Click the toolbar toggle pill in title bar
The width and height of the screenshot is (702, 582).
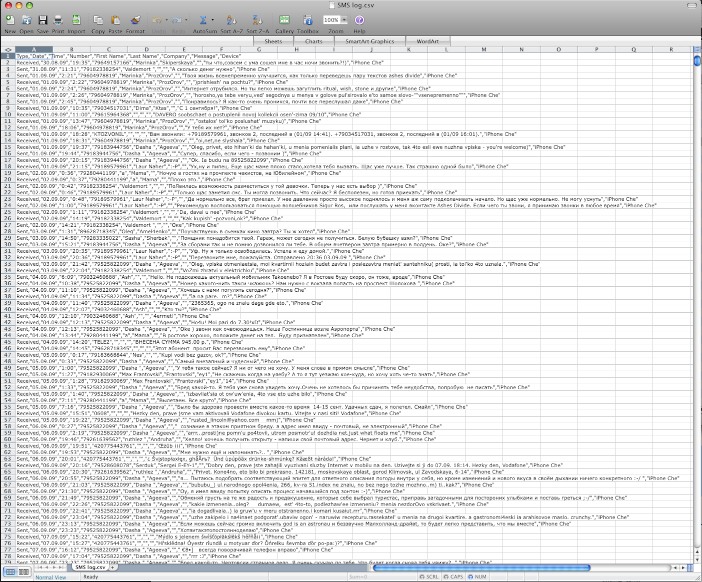pos(693,5)
